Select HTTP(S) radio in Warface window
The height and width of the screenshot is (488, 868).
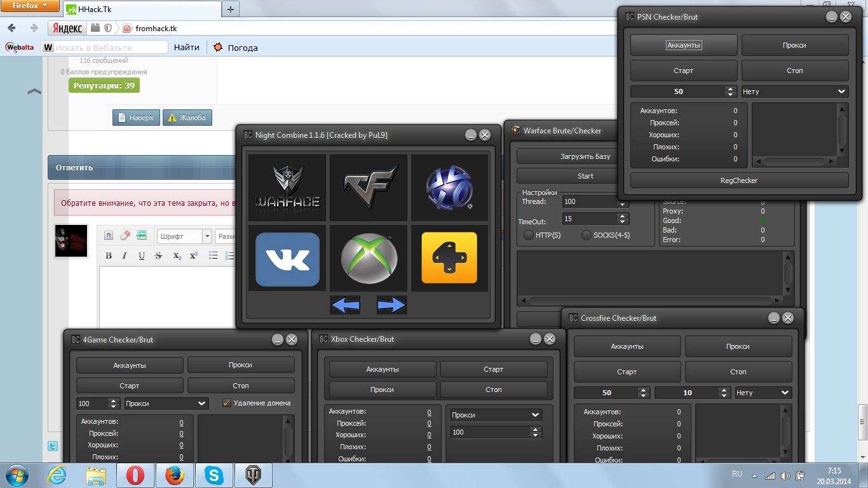point(529,235)
